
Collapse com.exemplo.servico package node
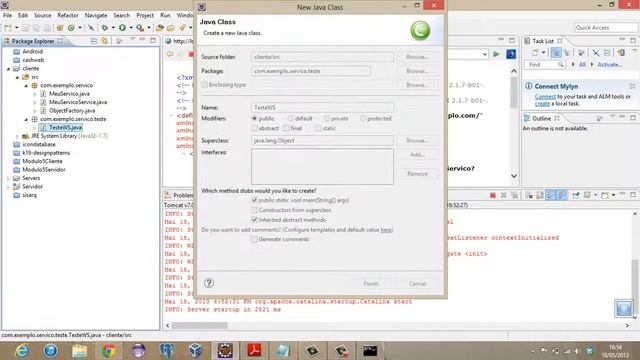(26, 86)
